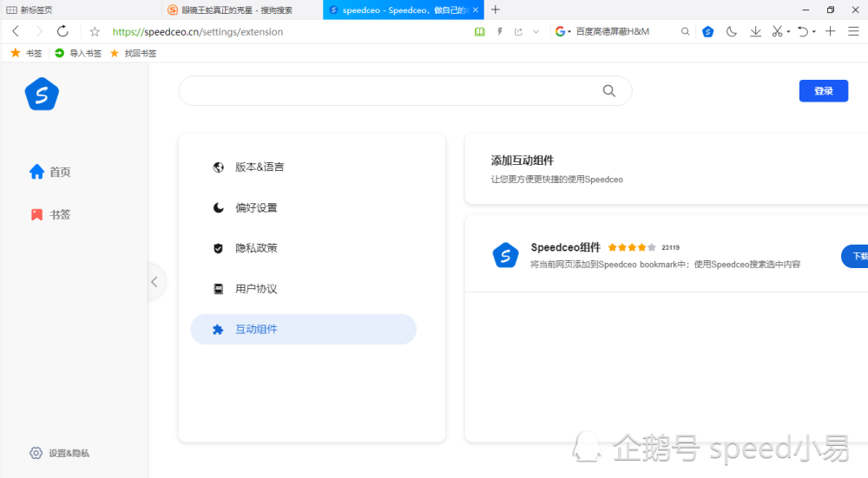Go to 首页 in the sidebar
Viewport: 868px width, 478px height.
click(49, 172)
